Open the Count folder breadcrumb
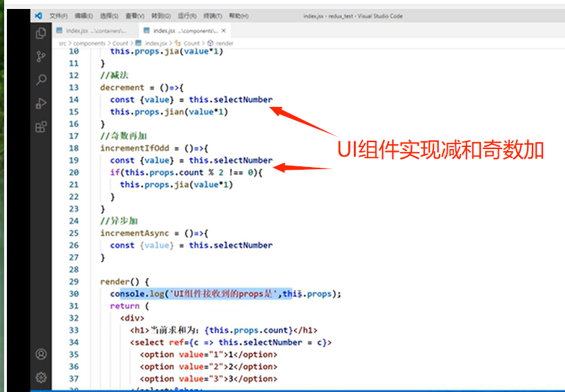 click(x=120, y=43)
